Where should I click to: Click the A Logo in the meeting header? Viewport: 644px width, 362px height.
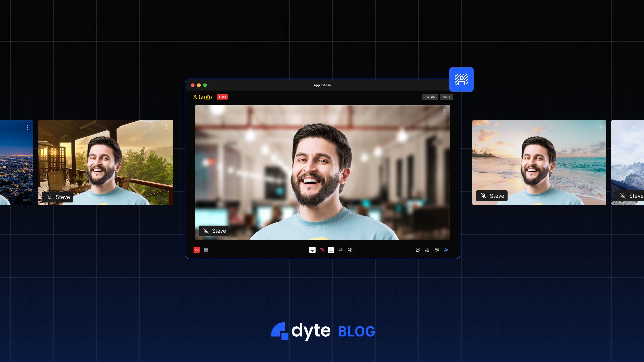(202, 97)
